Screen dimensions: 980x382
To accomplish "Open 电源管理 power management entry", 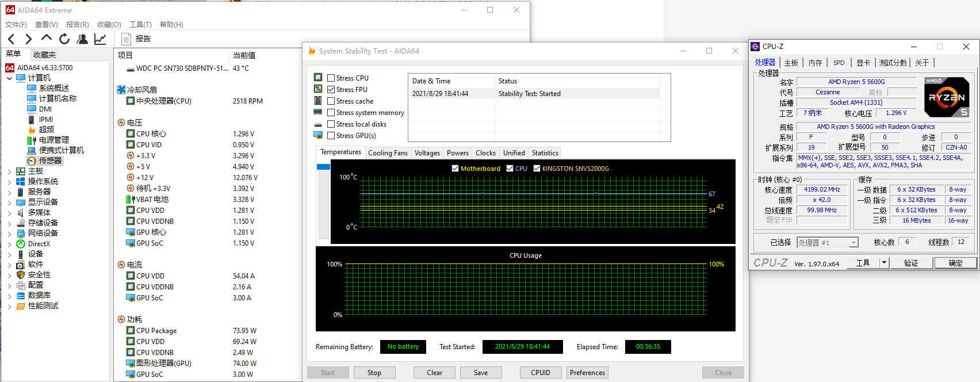I will pos(54,140).
